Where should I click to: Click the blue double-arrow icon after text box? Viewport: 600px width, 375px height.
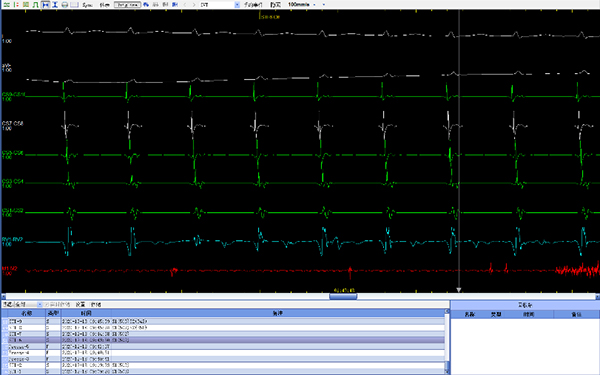click(146, 5)
